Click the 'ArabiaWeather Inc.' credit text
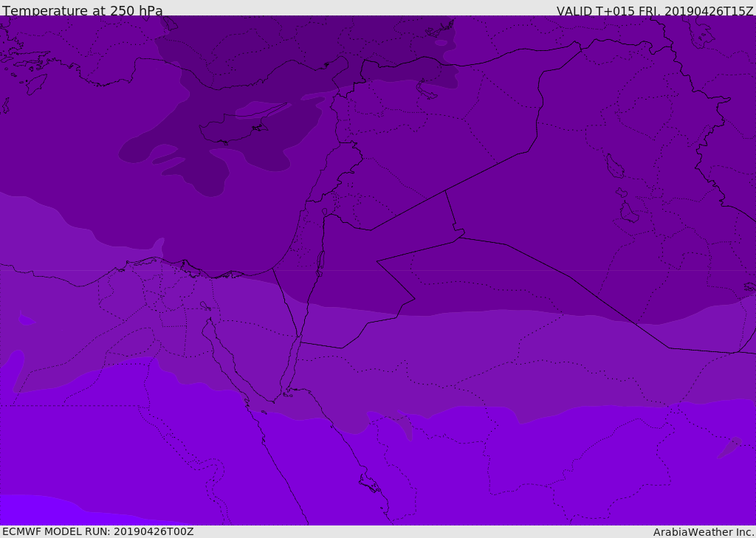 [704, 532]
